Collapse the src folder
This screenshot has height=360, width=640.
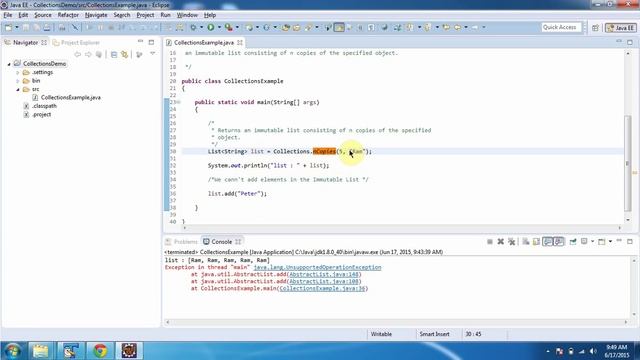18,89
